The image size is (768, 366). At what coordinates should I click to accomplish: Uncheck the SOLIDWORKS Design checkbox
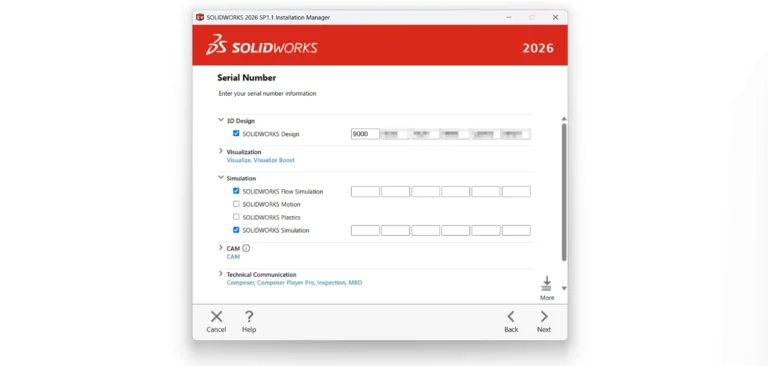236,133
